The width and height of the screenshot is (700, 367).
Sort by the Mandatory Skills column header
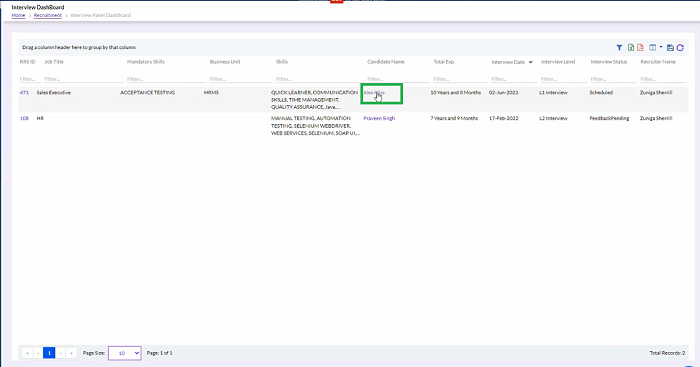[146, 62]
